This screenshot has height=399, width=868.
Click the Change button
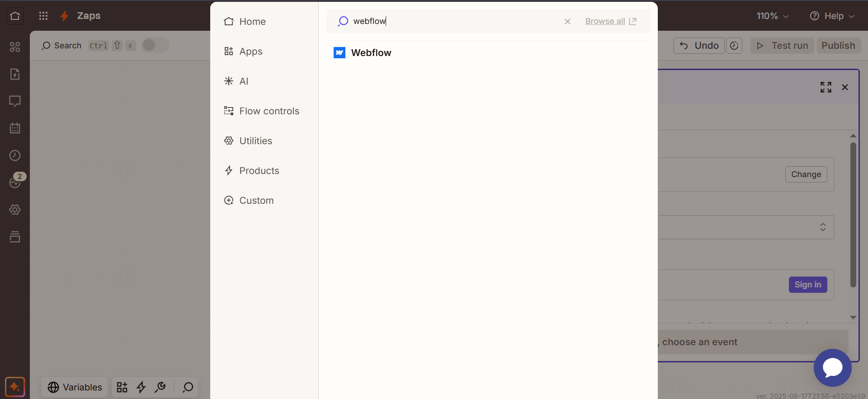(806, 174)
